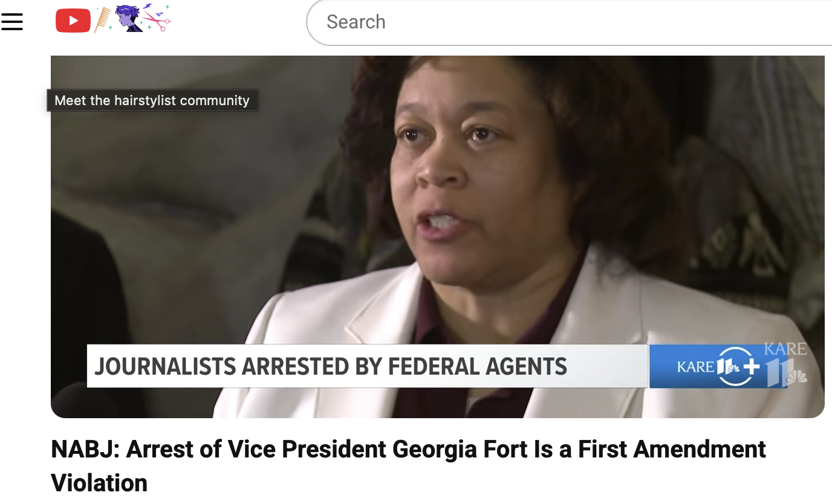Click the red YouTube play logo
This screenshot has width=832, height=504.
[x=73, y=21]
